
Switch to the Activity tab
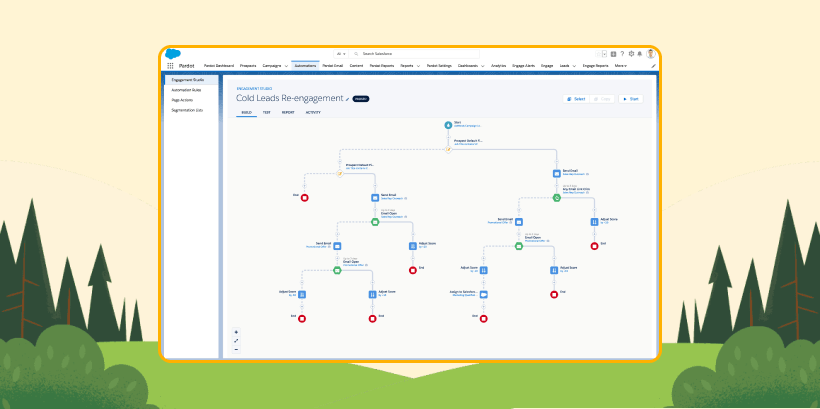pyautogui.click(x=313, y=113)
